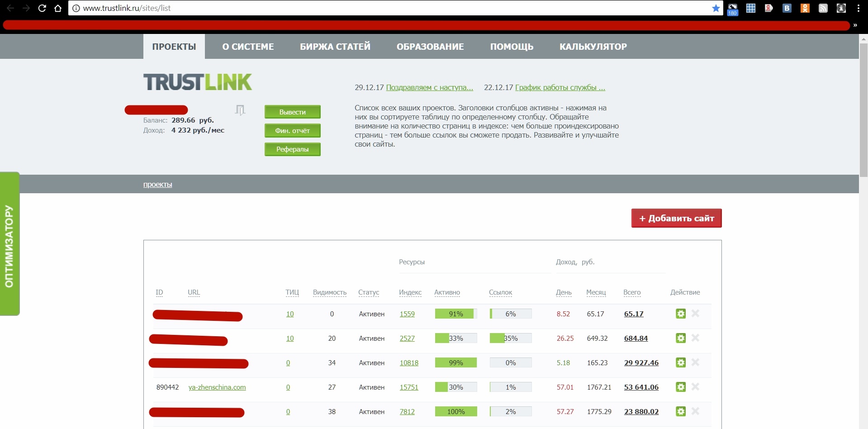Open the ОБРАЗОВАНИЕ menu item

pos(430,47)
